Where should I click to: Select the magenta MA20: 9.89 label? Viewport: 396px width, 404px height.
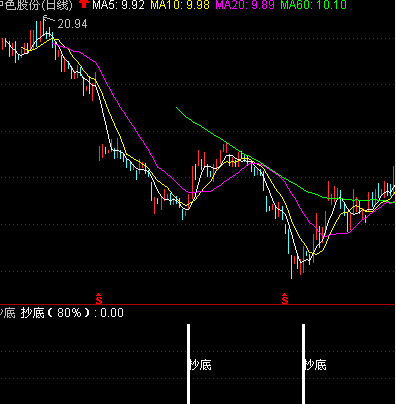pyautogui.click(x=245, y=5)
